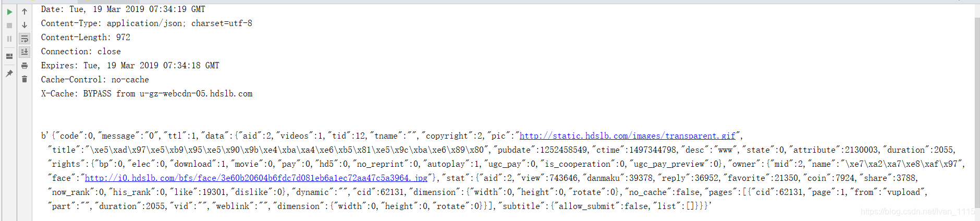Click the Pause output icon
The width and height of the screenshot is (980, 221).
point(9,39)
